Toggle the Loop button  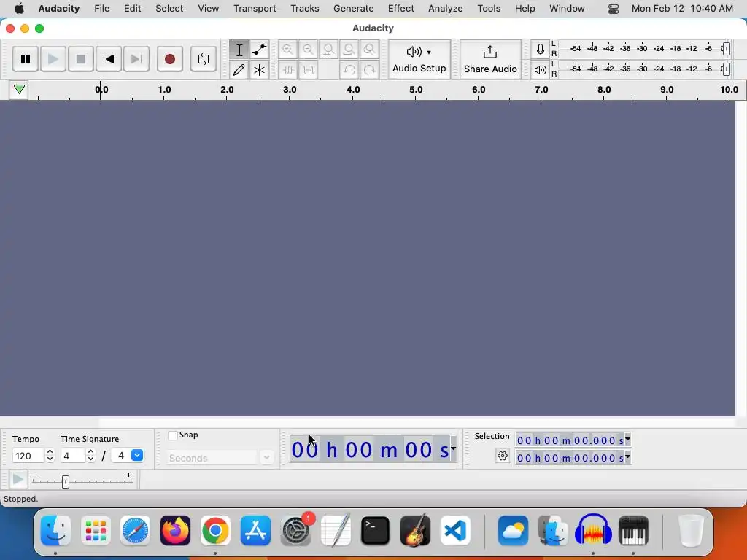tap(204, 59)
